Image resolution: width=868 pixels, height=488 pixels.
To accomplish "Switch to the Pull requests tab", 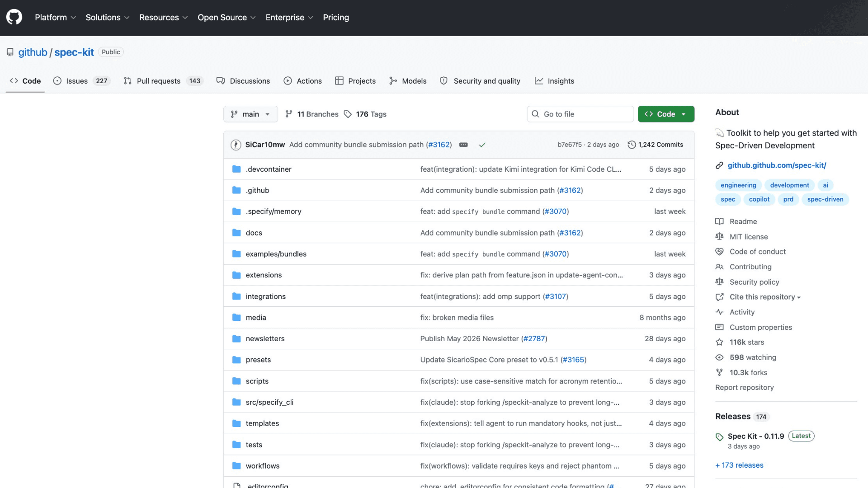I will tap(163, 81).
